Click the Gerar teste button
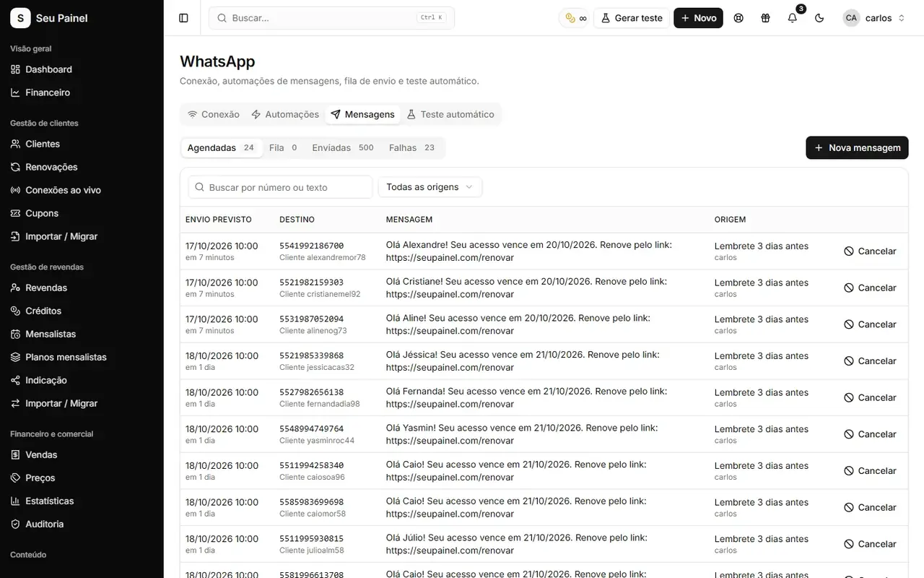 632,18
